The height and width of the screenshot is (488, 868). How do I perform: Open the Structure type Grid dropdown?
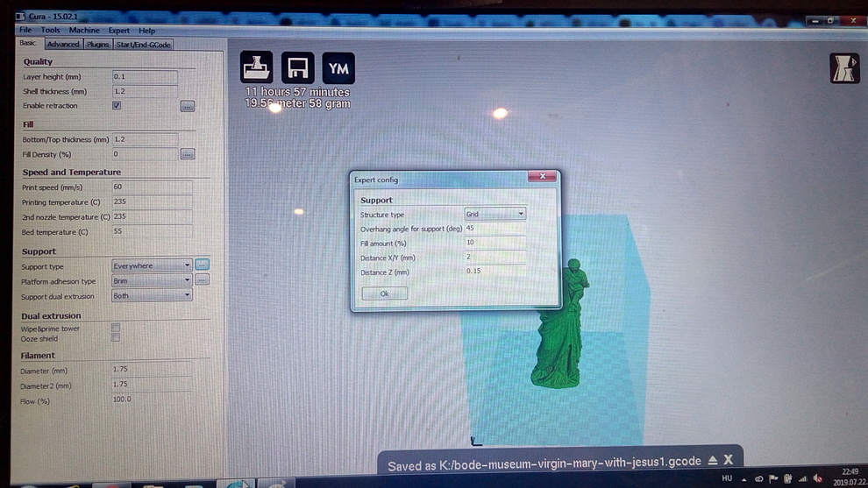pos(495,214)
